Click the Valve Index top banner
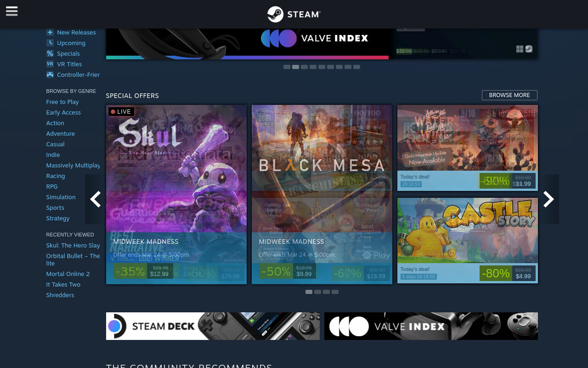This screenshot has width=588, height=368. (247, 44)
